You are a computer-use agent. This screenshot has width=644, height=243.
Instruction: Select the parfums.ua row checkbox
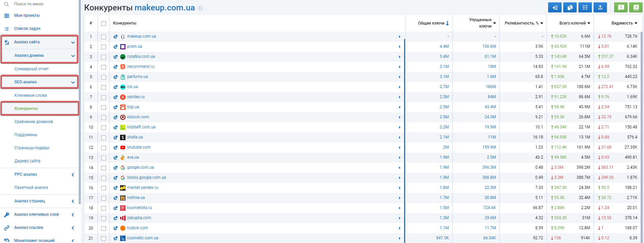(104, 77)
